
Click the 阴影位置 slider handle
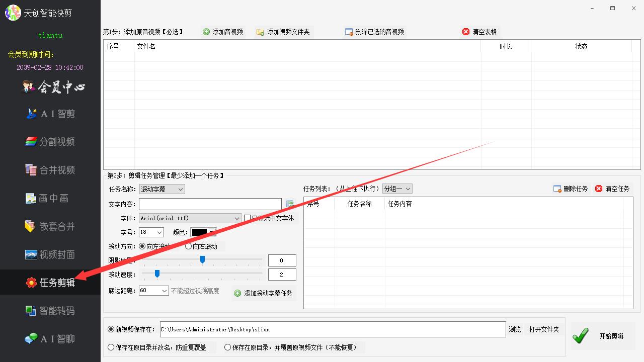coord(202,259)
